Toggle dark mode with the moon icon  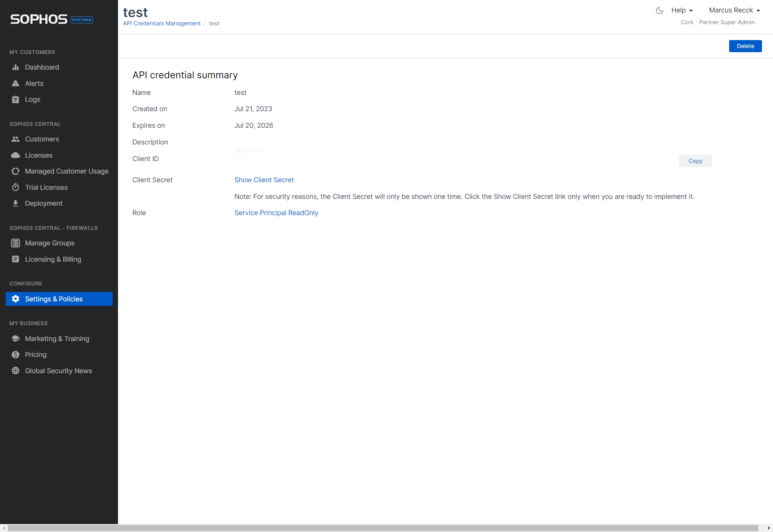tap(660, 11)
